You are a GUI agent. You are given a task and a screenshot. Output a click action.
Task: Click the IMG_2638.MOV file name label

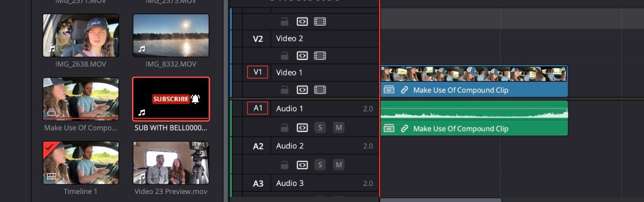click(x=80, y=64)
